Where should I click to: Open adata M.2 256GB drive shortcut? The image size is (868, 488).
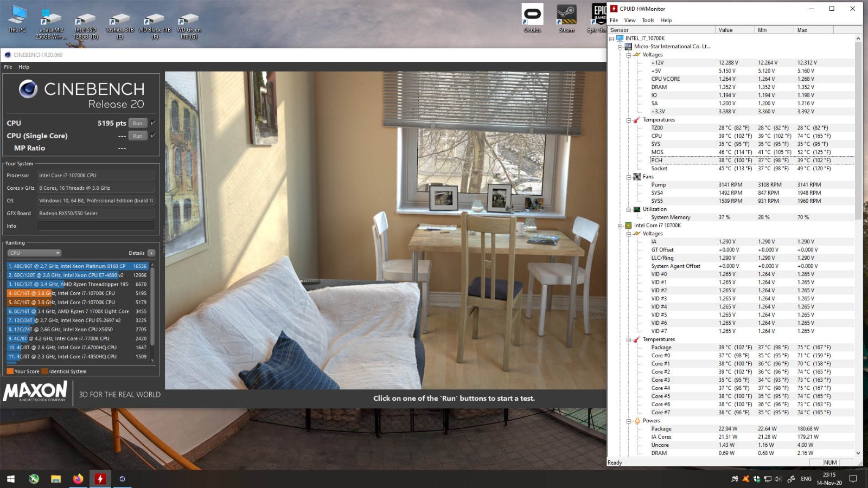pyautogui.click(x=51, y=25)
